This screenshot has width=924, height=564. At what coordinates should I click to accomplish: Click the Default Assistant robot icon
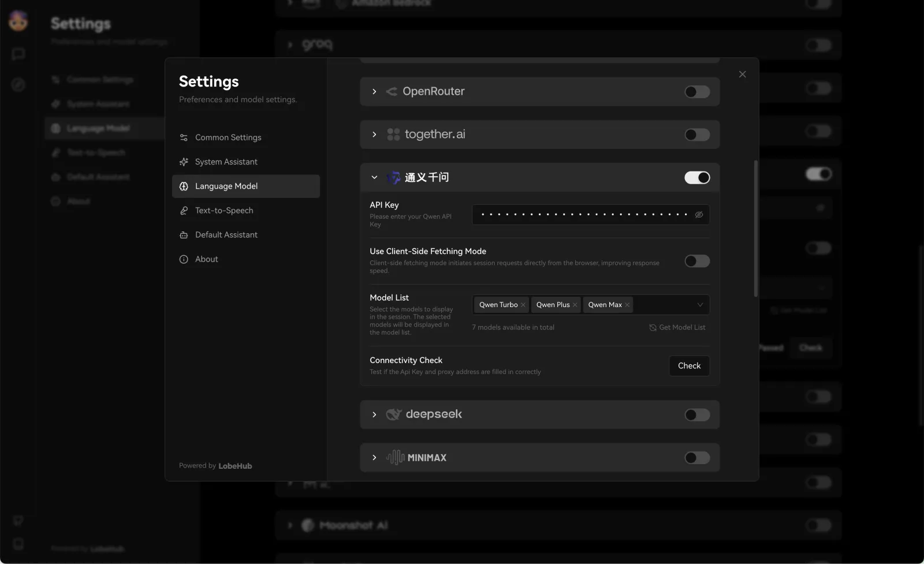184,235
